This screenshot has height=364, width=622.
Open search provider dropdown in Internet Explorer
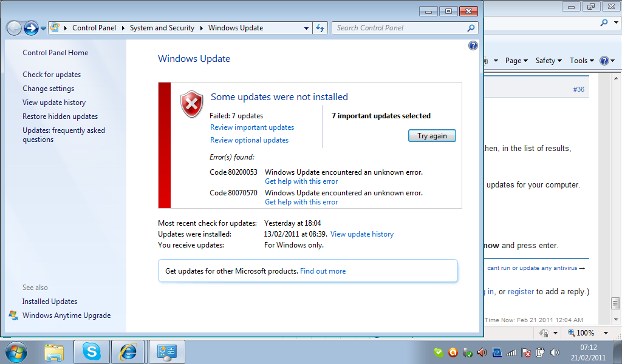point(616,22)
